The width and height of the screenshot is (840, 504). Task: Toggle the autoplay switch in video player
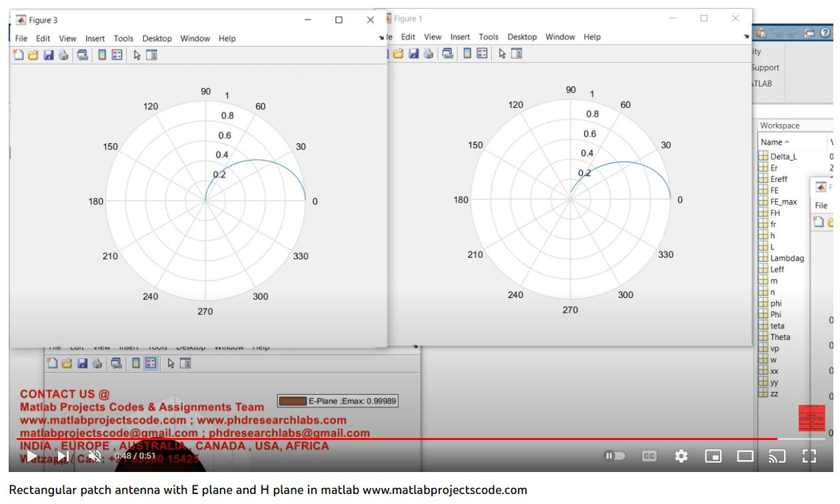(x=615, y=456)
